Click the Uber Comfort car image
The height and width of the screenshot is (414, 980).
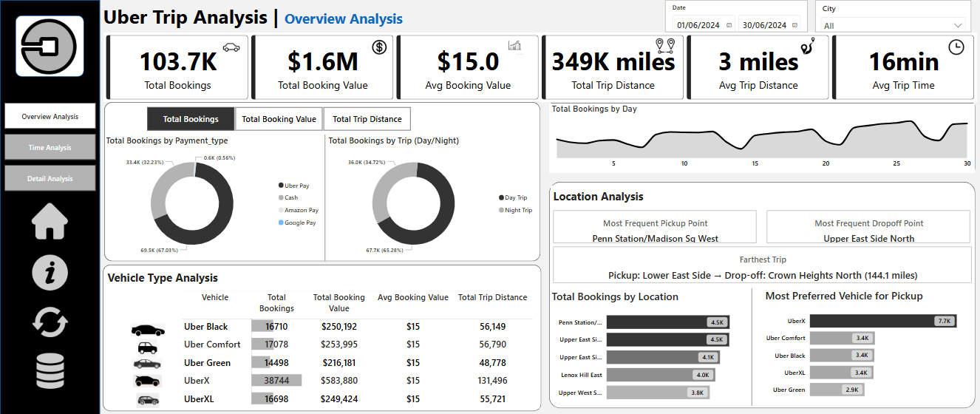pos(148,347)
